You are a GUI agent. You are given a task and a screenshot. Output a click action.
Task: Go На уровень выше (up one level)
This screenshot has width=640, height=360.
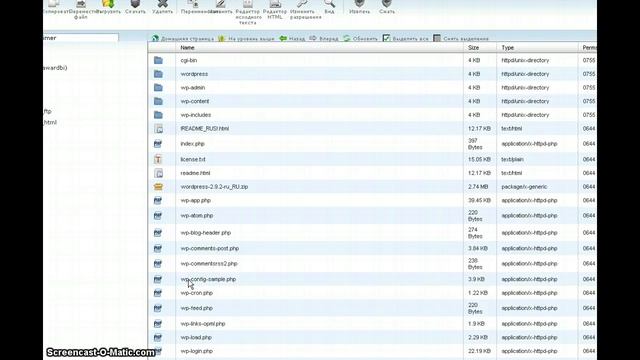pyautogui.click(x=246, y=38)
